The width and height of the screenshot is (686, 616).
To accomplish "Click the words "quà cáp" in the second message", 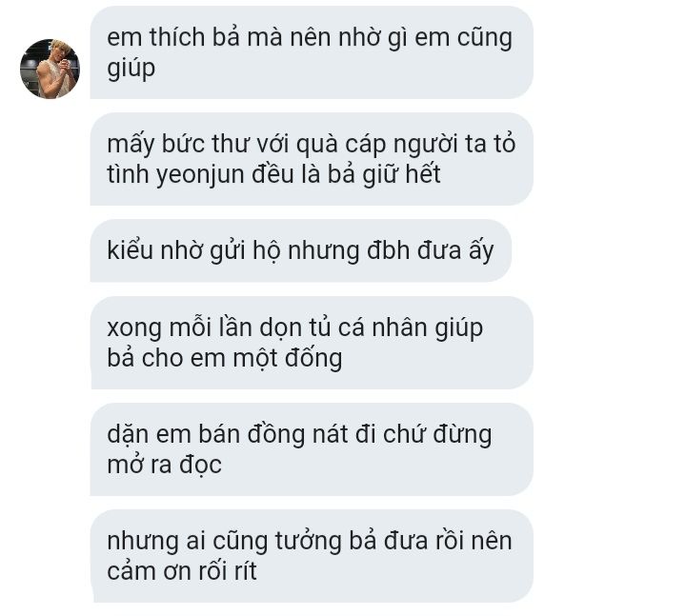I will coord(341,145).
